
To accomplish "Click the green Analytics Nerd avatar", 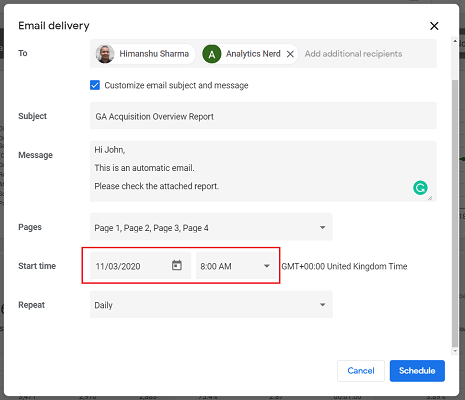I will click(x=212, y=54).
